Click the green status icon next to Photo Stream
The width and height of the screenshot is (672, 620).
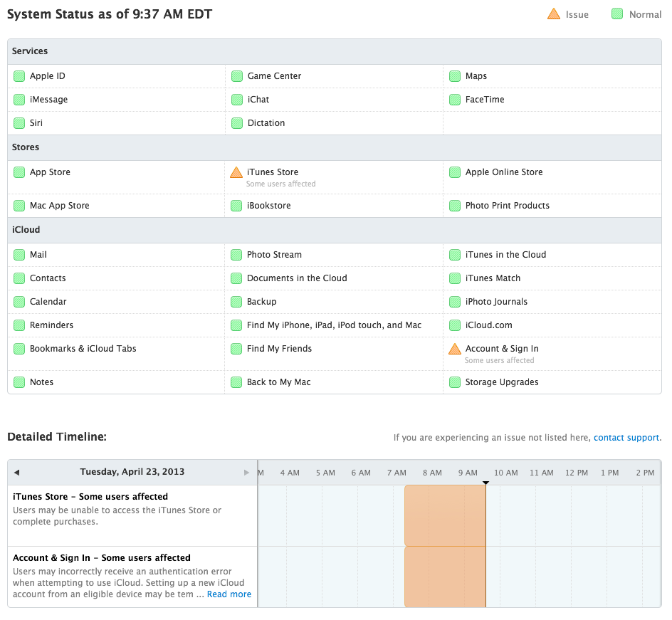point(237,255)
